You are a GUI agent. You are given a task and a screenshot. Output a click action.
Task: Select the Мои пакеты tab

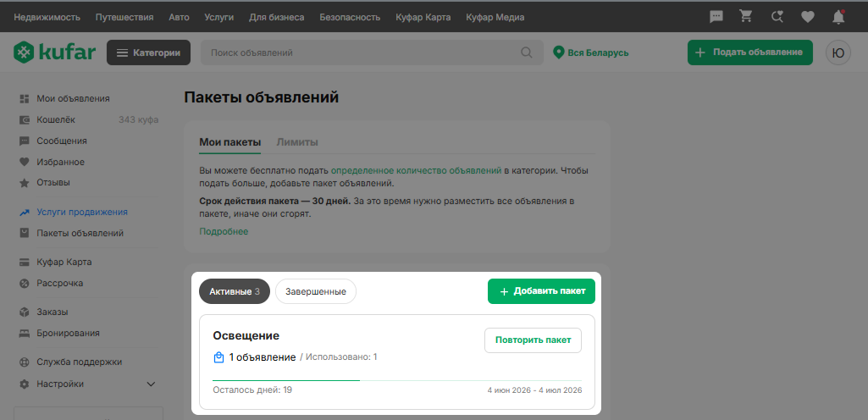[x=229, y=142]
